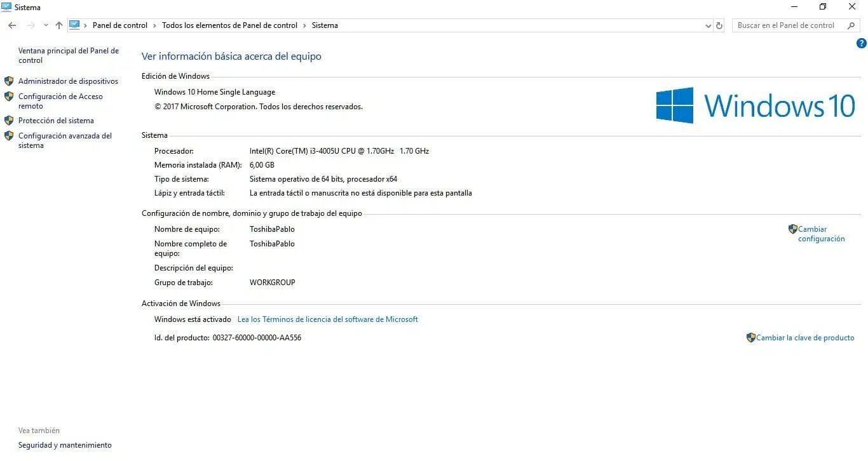This screenshot has height=461, width=868.
Task: Expand chevron after 'Panel de control' breadcrumb
Action: [x=154, y=25]
